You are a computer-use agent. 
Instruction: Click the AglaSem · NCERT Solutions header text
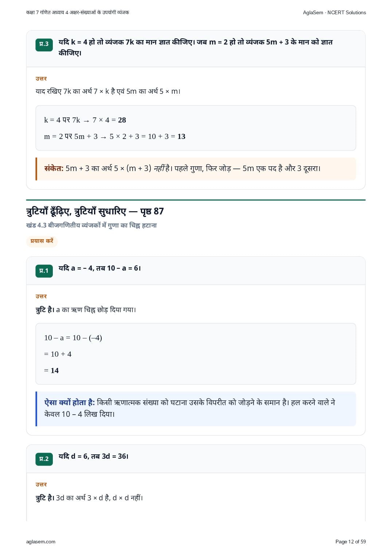click(x=334, y=12)
